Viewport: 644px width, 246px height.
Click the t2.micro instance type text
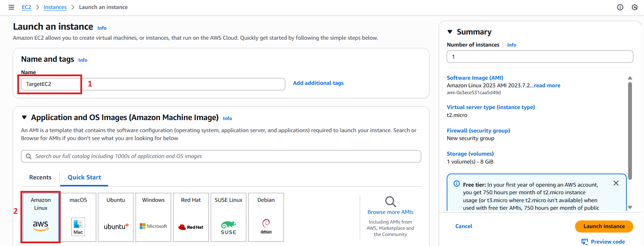457,115
